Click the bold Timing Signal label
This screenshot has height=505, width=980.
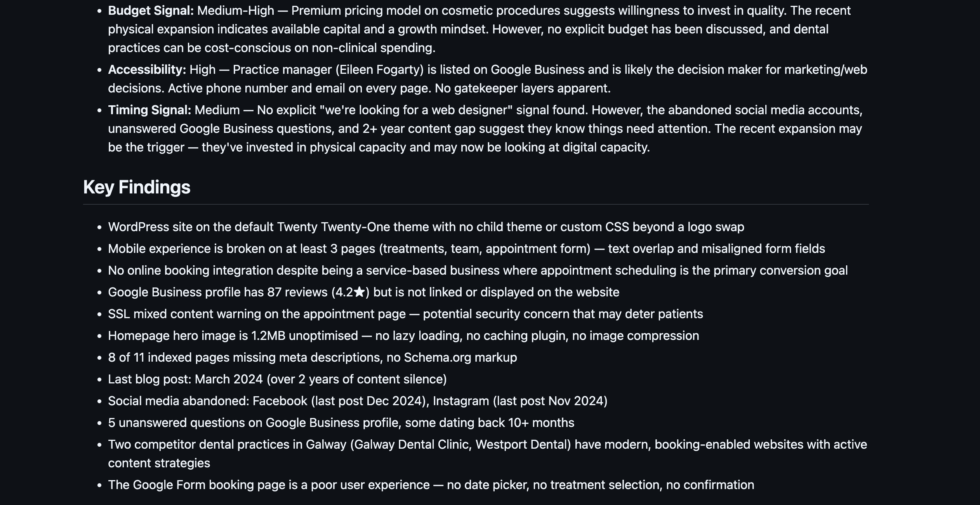pyautogui.click(x=149, y=110)
